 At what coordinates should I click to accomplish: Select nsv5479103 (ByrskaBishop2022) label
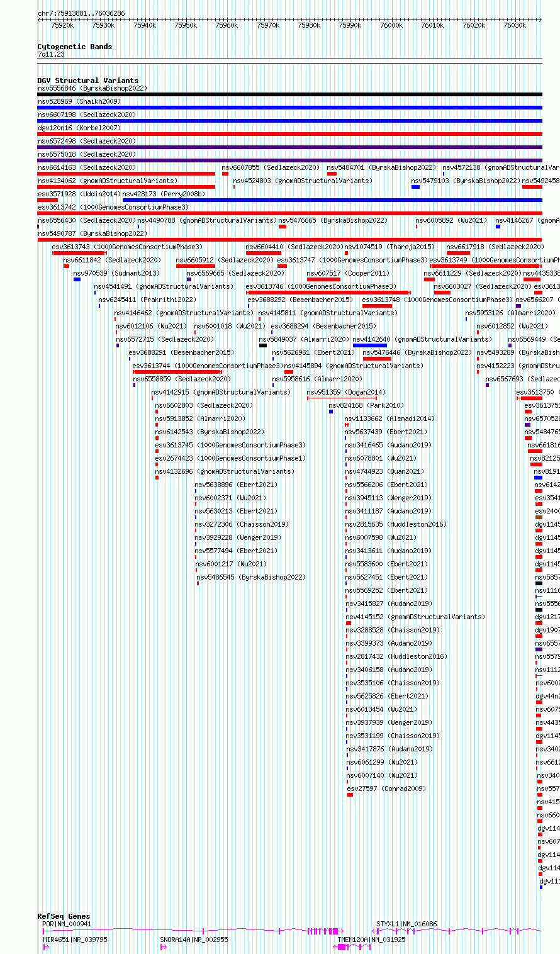466,181
